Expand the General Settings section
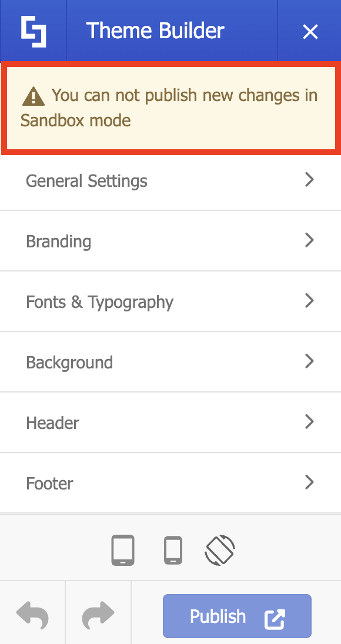 point(170,180)
